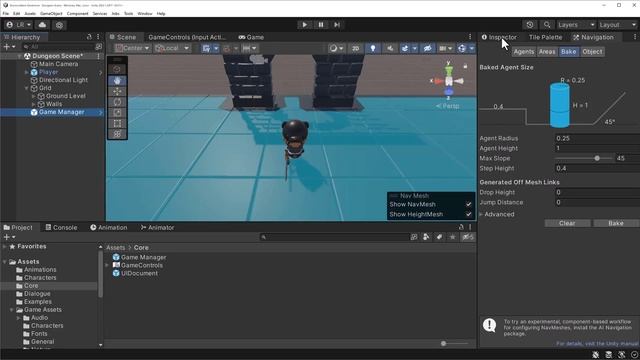The image size is (640, 360).
Task: Expand the Player object in Hierarchy
Action: tap(27, 72)
